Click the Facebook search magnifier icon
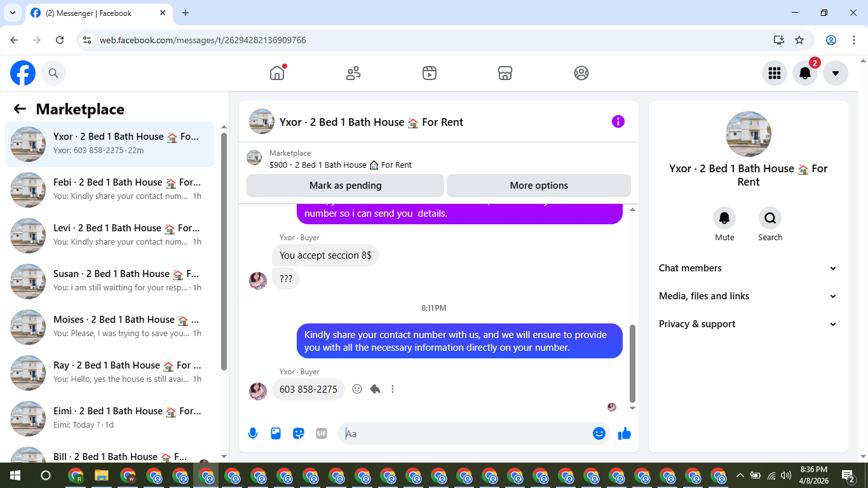 (53, 73)
